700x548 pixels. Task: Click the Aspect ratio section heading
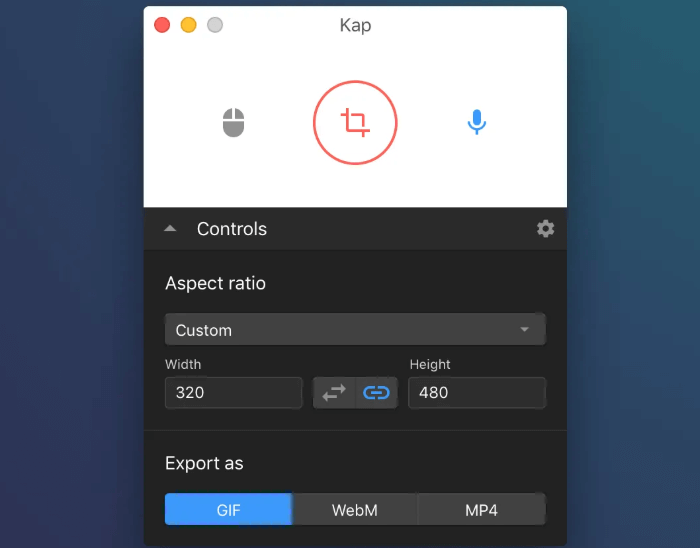(x=215, y=283)
